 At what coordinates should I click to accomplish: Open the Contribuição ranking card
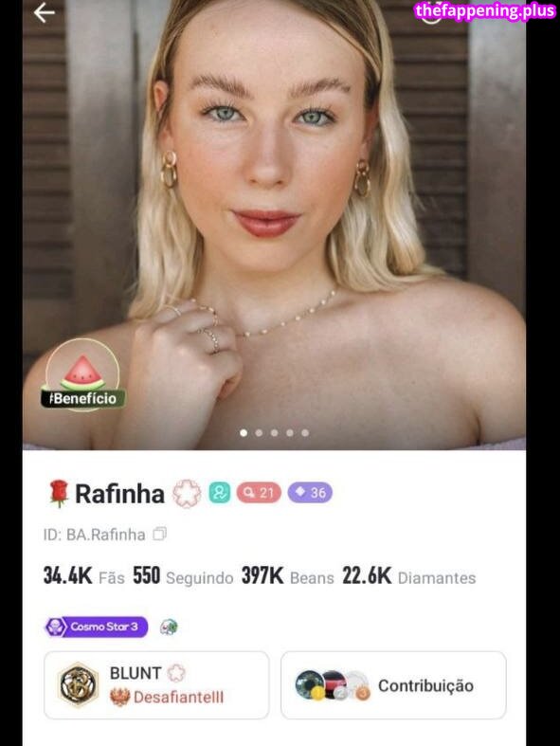(393, 685)
